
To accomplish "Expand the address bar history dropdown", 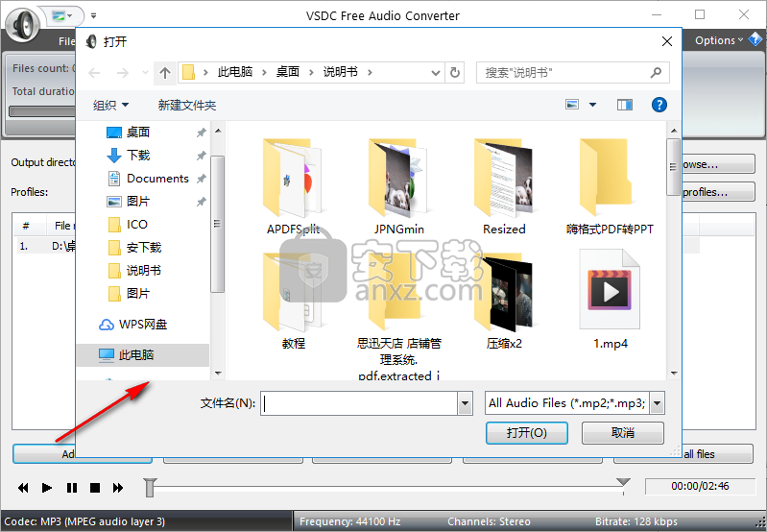I will [436, 73].
